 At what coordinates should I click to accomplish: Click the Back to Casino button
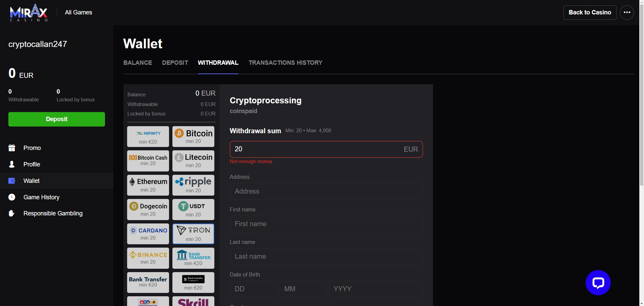[590, 12]
